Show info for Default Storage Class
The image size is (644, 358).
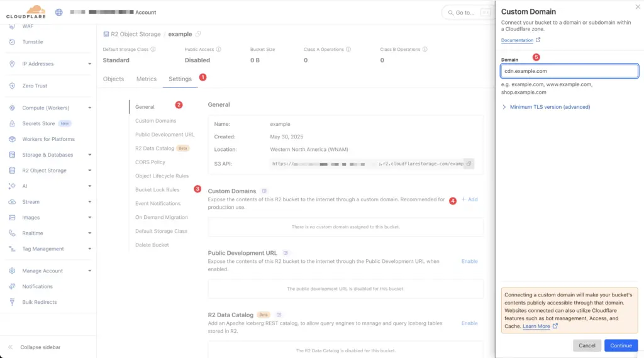[x=153, y=49]
